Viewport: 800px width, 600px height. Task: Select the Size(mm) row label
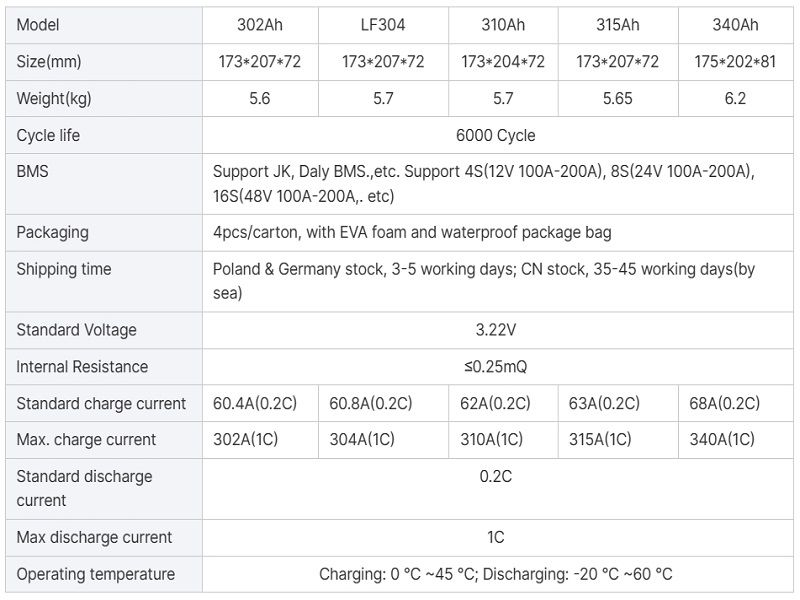(53, 62)
